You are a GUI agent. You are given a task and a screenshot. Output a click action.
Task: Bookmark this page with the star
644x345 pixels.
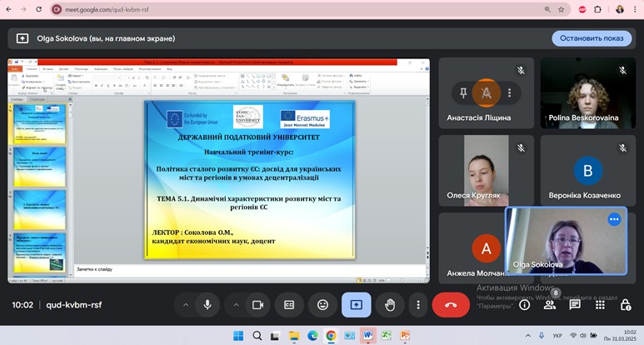561,9
